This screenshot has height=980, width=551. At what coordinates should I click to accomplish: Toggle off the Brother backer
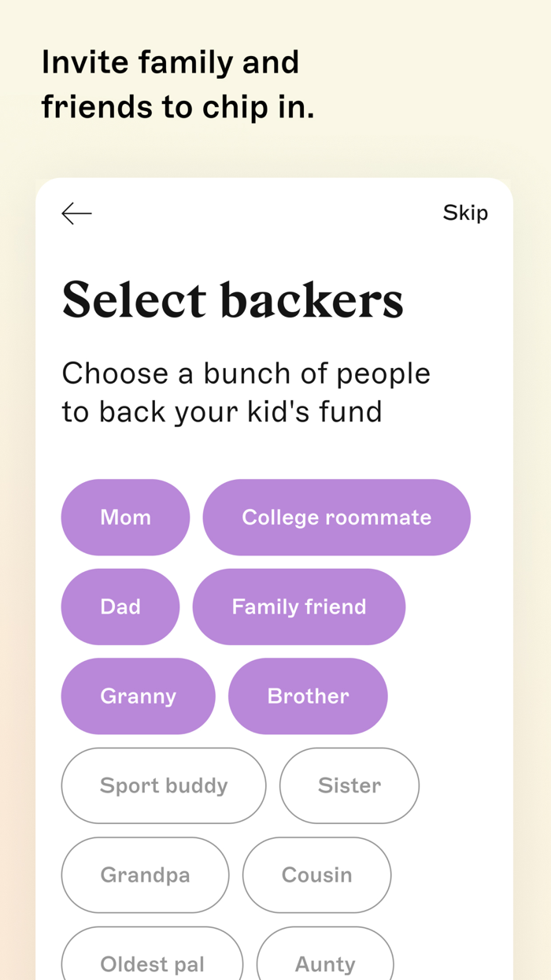coord(308,696)
